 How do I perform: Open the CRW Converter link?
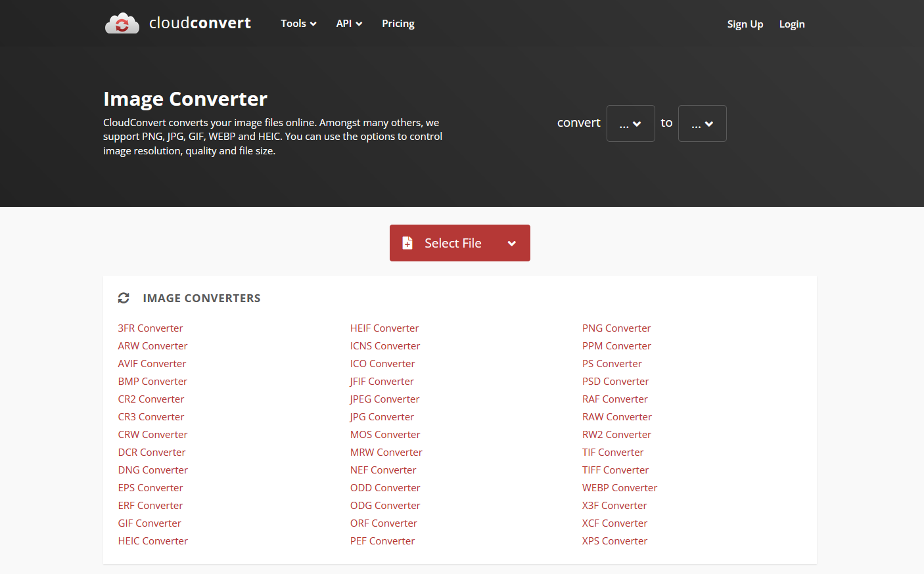152,435
